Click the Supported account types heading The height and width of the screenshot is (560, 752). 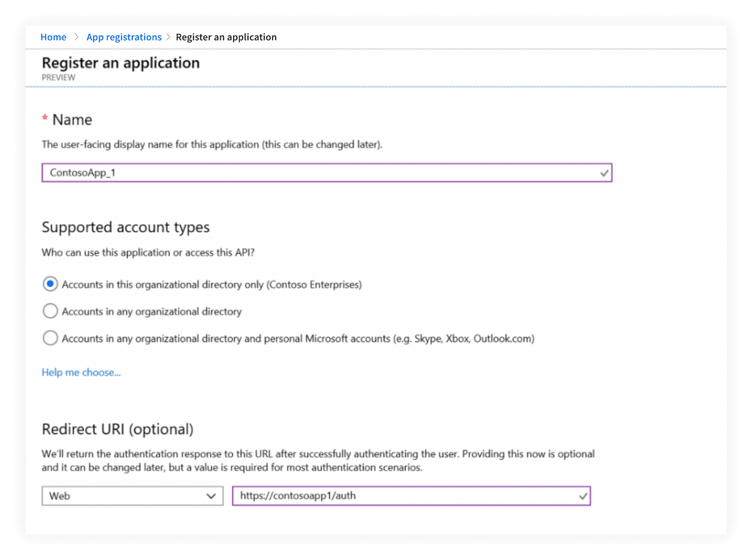point(126,227)
